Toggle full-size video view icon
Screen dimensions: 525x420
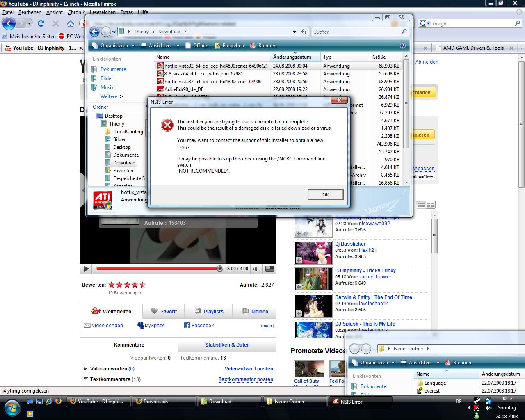(x=269, y=269)
